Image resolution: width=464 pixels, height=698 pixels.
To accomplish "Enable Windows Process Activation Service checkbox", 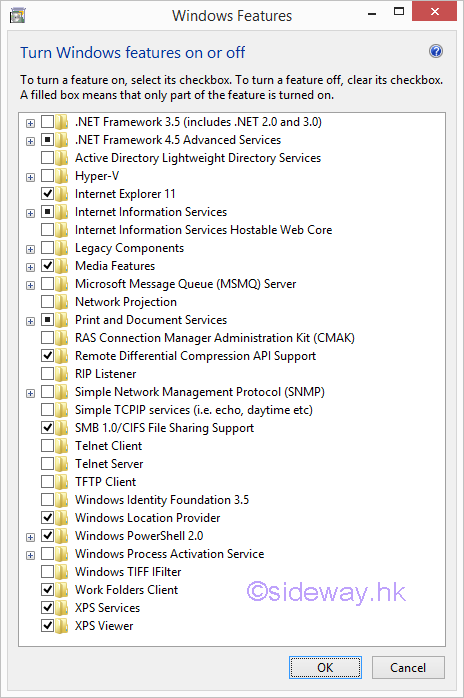I will click(47, 553).
